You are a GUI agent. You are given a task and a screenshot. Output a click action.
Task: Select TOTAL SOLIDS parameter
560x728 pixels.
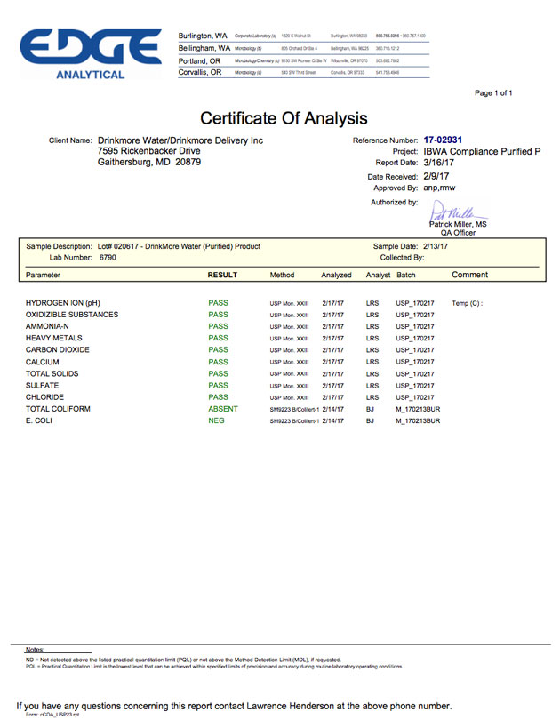(52, 373)
